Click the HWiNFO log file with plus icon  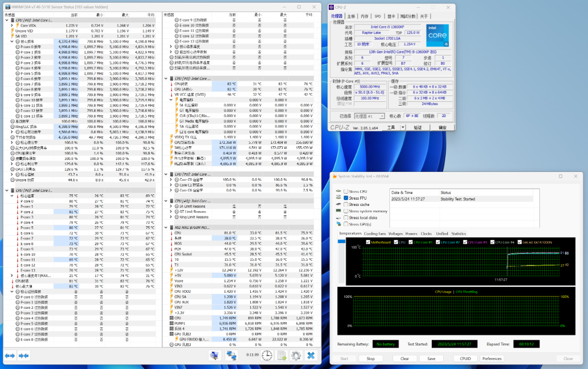click(282, 355)
